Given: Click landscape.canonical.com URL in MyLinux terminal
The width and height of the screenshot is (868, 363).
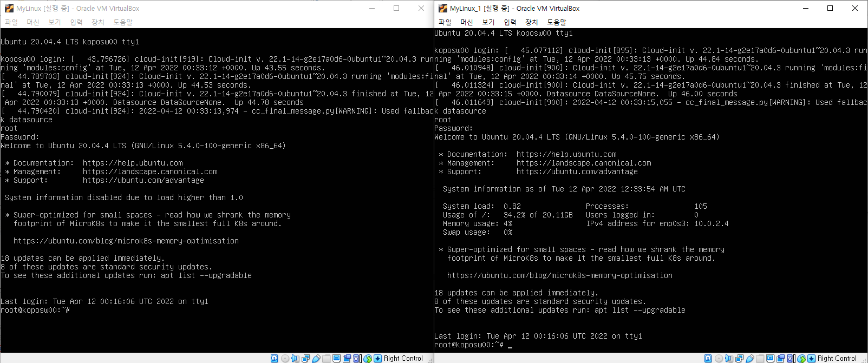Looking at the screenshot, I should (150, 171).
